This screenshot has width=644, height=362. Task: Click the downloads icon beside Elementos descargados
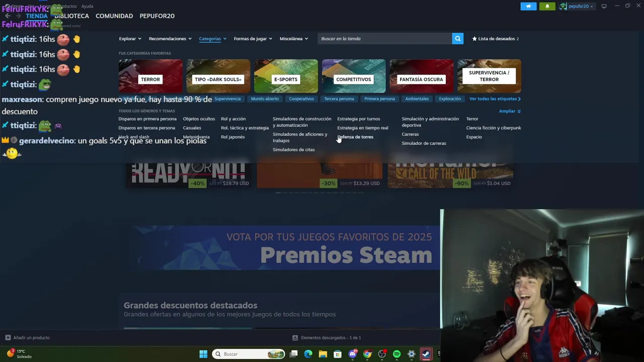pyautogui.click(x=295, y=338)
